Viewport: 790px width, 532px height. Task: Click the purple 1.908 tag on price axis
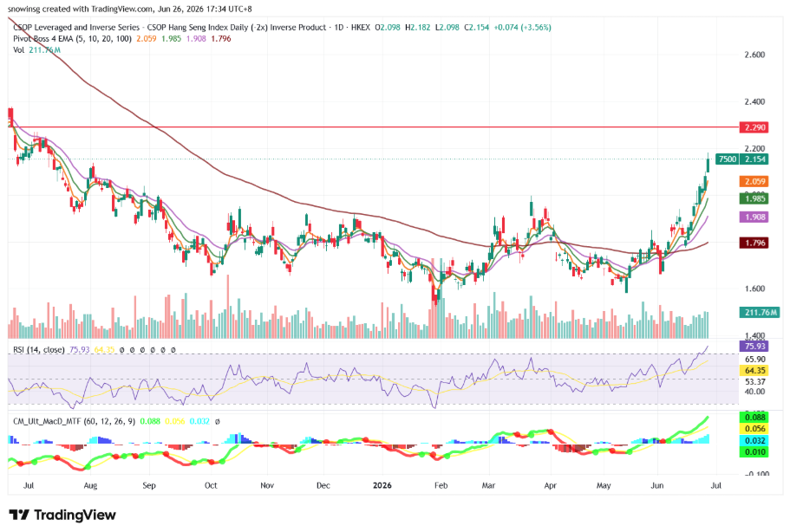(x=754, y=217)
